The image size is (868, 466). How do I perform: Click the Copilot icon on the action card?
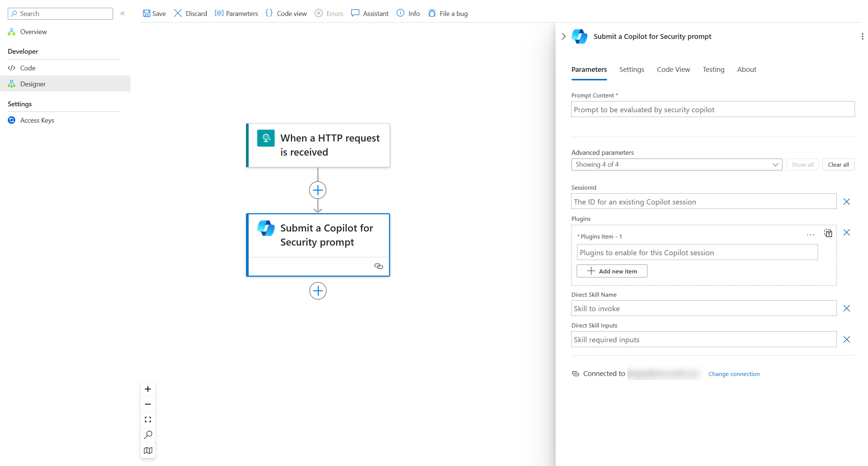point(266,228)
